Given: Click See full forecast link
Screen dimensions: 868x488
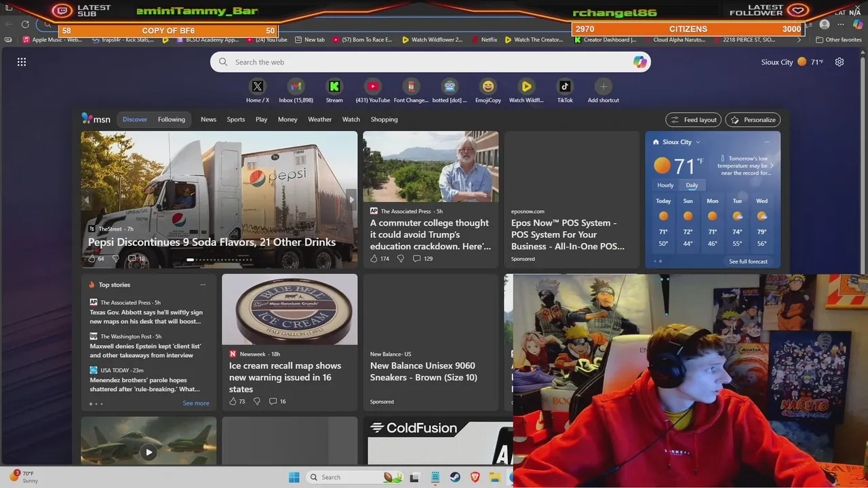Looking at the screenshot, I should click(x=748, y=262).
